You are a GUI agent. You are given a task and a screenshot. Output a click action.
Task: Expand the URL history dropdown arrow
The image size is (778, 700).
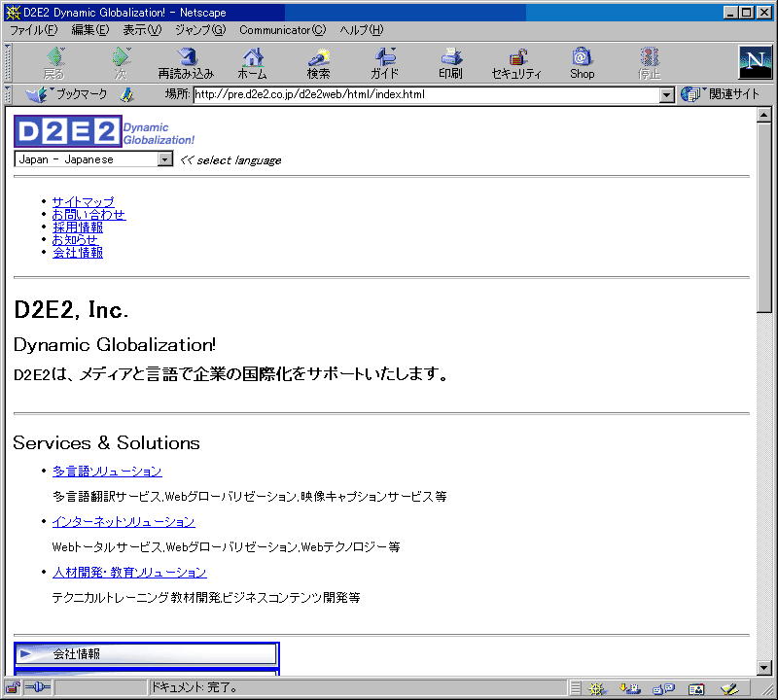(x=667, y=94)
